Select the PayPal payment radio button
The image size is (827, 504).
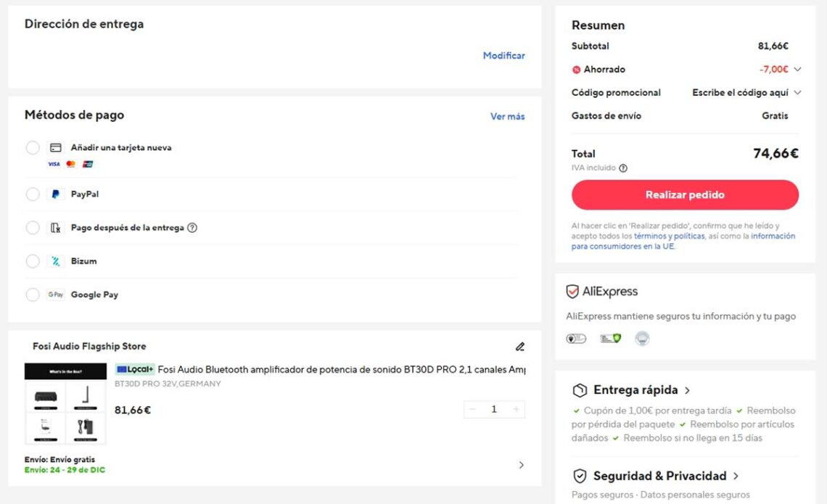coord(33,194)
